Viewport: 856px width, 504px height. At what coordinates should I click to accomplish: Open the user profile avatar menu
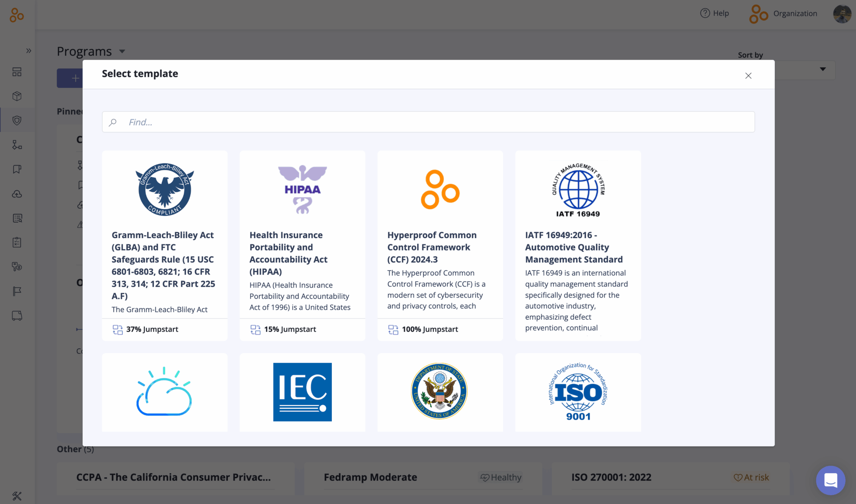[x=842, y=13]
